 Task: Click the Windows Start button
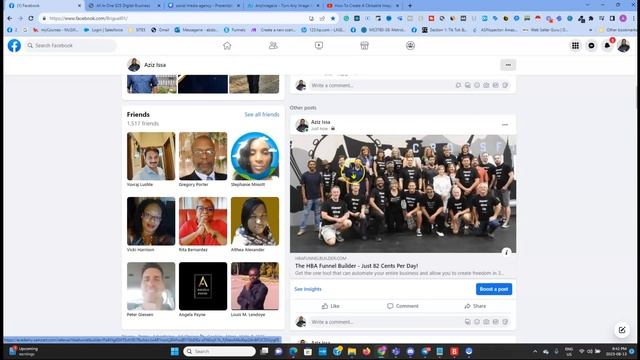click(175, 351)
